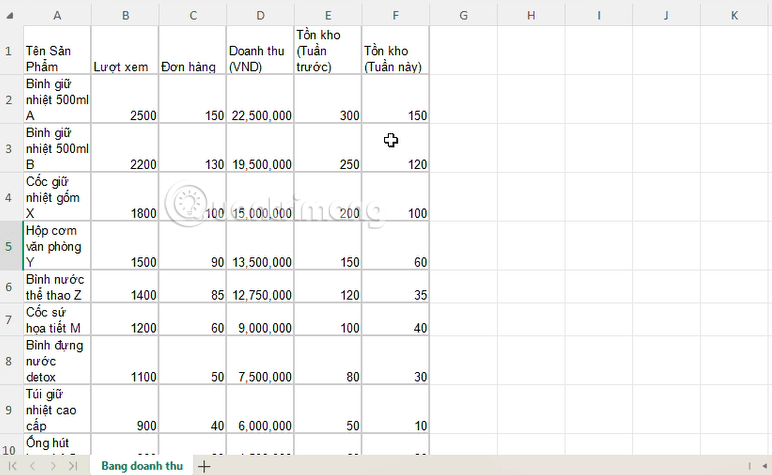This screenshot has height=475, width=772.
Task: Click the Select All corner triangle
Action: [10, 15]
